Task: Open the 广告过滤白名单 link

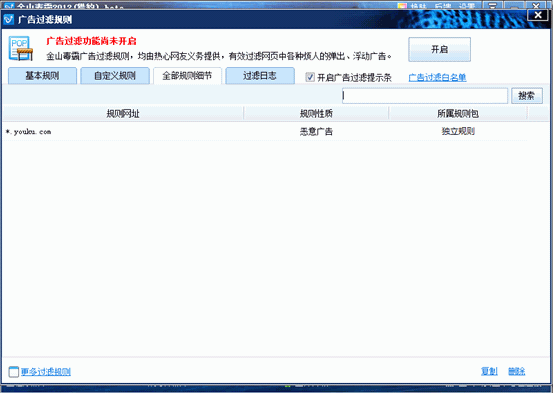Action: [x=437, y=77]
